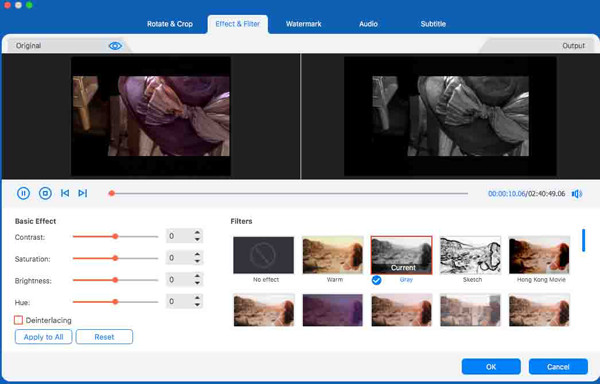Increase the Hue value with up arrow
The image size is (600, 384).
click(197, 298)
